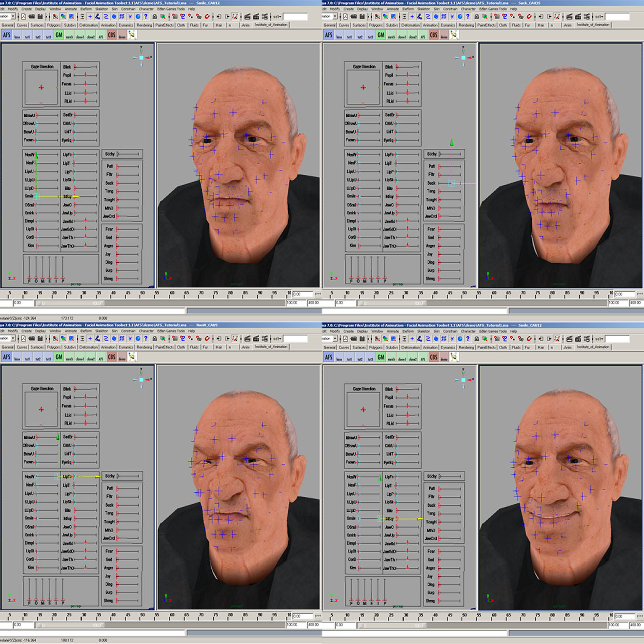Click the CBS shelf icon in bottom-left window
Screen dimensions: 644x644
112,357
